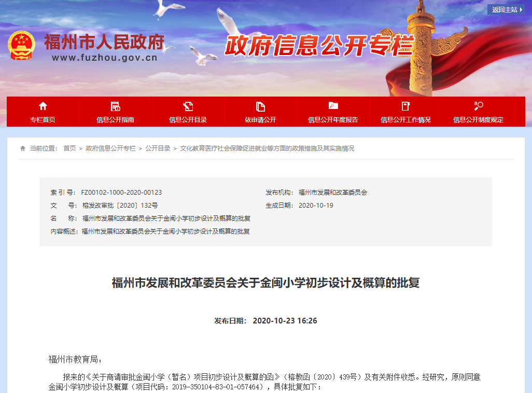Click the notebook icon above 信息公开工作情况

tap(405, 106)
